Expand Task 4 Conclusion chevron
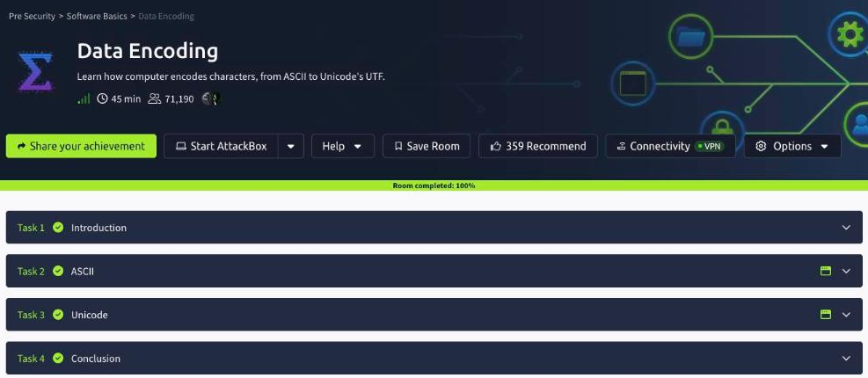 tap(846, 358)
